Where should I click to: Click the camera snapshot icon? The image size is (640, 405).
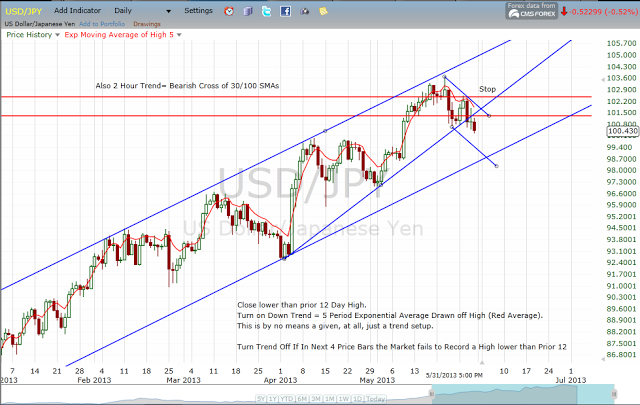click(304, 11)
